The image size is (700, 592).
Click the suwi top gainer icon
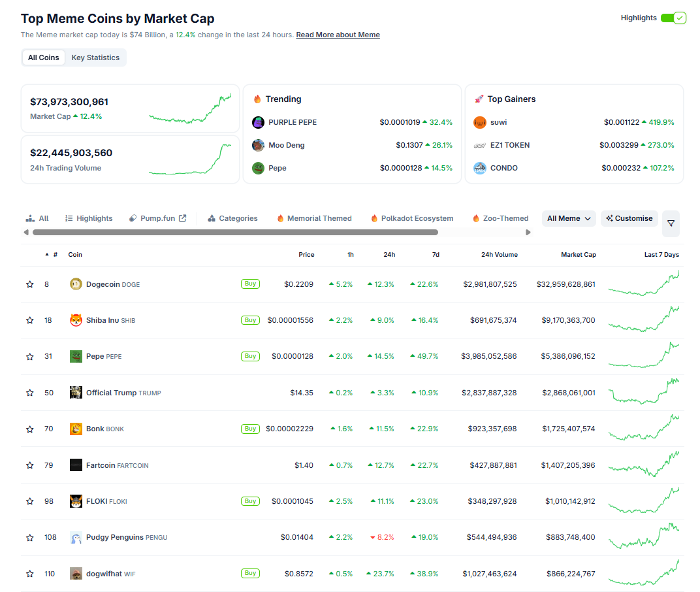pos(480,122)
